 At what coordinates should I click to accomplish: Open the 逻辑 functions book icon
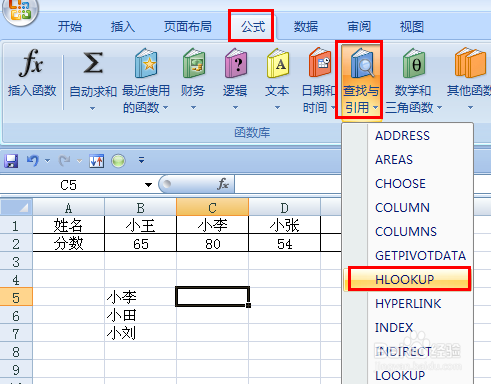click(236, 63)
